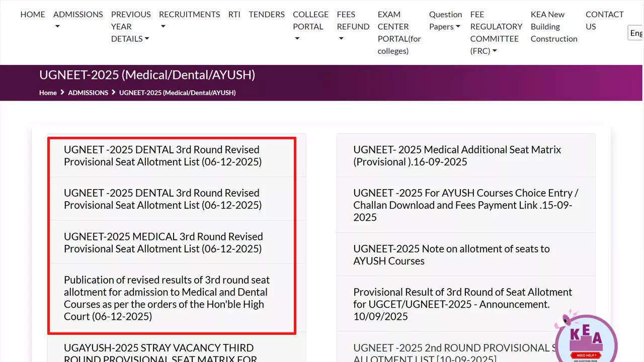Open the TENDERS page

tap(267, 14)
